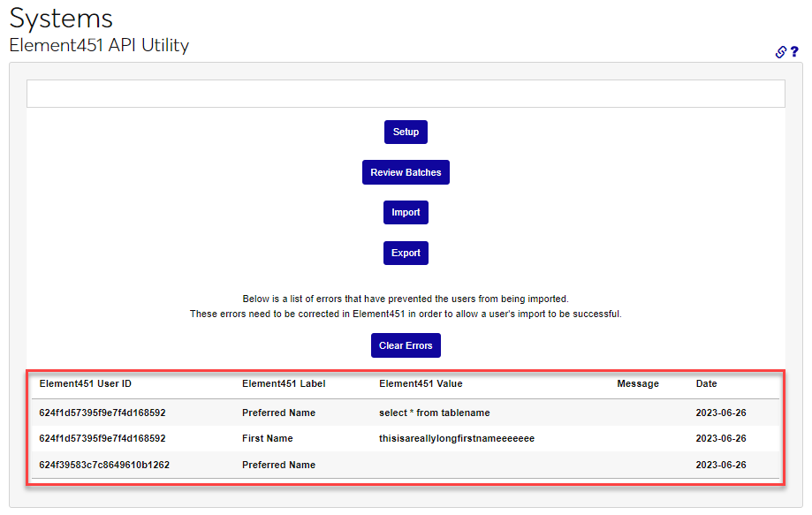Viewport: 812px width, 515px height.
Task: Open the Setup button
Action: [406, 132]
